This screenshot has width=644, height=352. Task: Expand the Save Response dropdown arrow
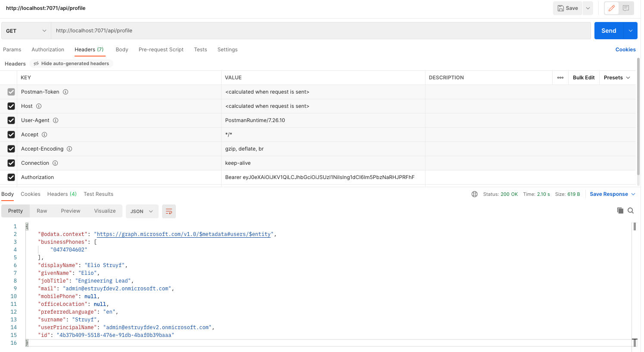(633, 194)
